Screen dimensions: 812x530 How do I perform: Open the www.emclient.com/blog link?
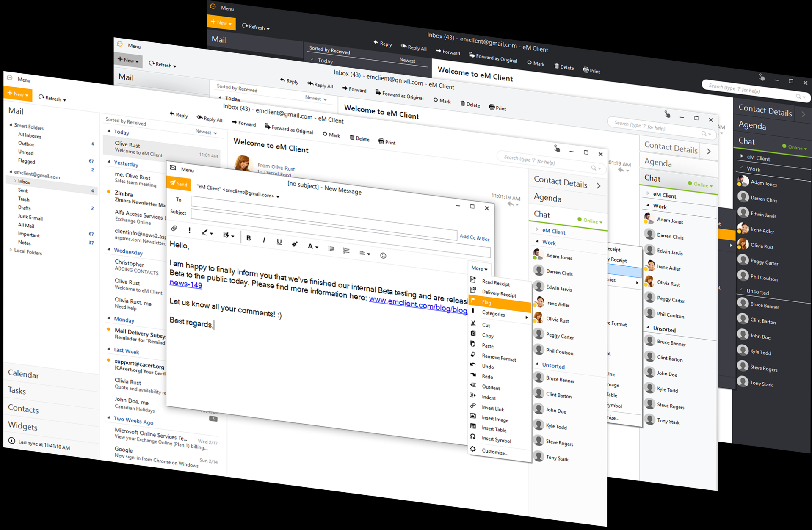click(418, 305)
